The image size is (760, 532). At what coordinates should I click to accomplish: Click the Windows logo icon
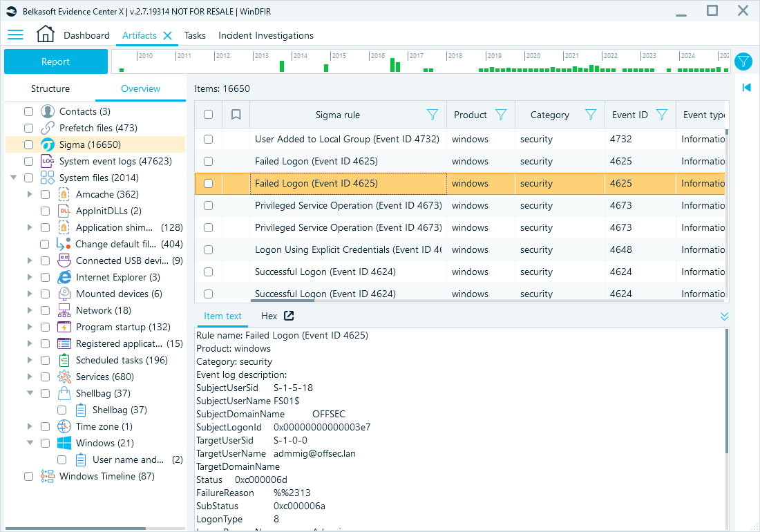[64, 443]
